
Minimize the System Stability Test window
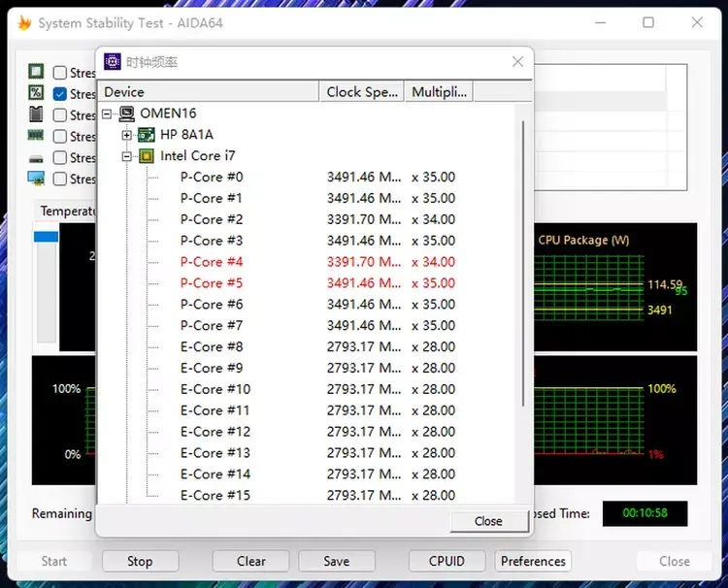point(600,22)
